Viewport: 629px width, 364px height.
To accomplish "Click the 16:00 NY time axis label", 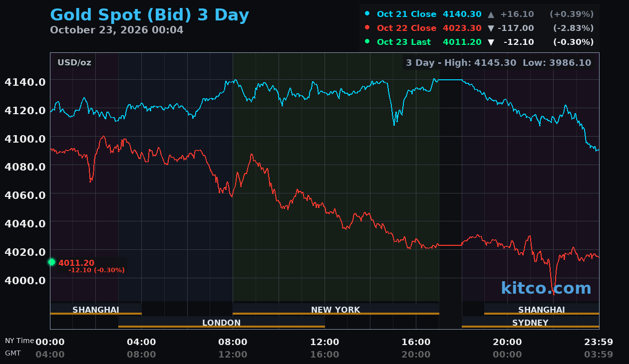I will point(416,342).
